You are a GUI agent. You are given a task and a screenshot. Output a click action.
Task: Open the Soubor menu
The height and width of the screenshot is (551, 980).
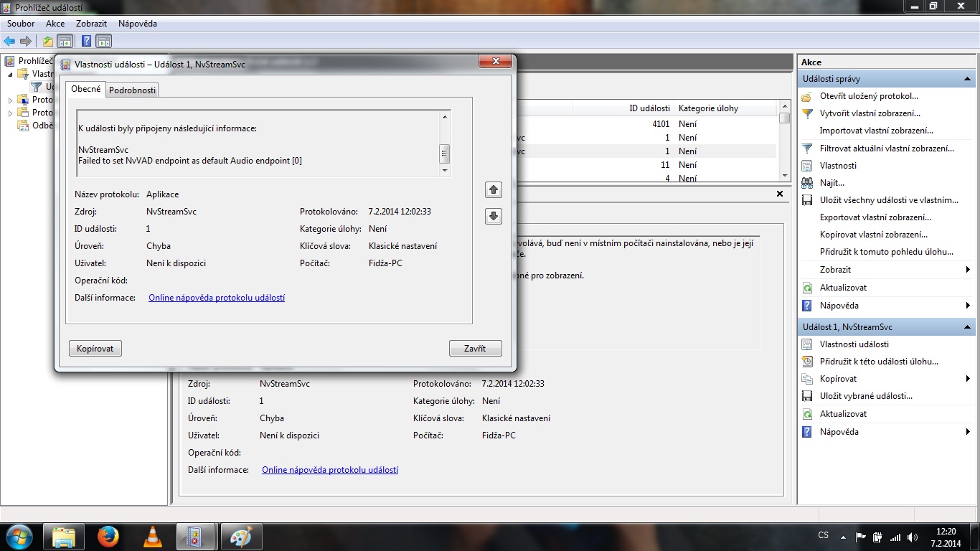pyautogui.click(x=21, y=24)
